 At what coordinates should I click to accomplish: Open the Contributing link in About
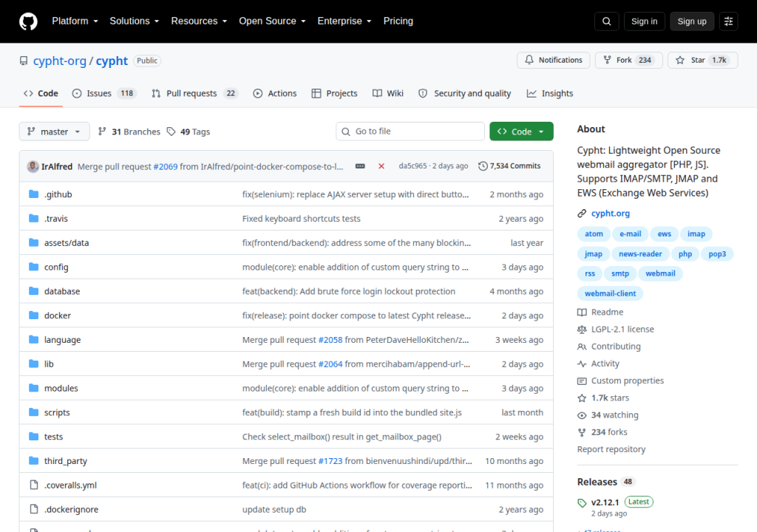click(616, 347)
